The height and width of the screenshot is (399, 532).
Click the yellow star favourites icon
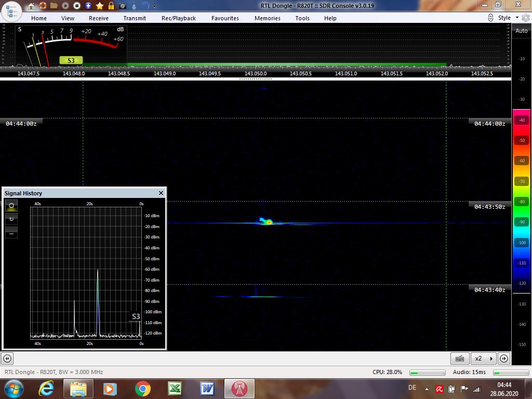coord(100,6)
